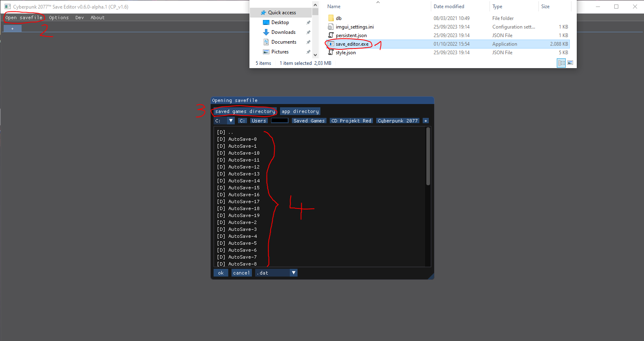Select the AutoSave-10 folder entry
Screen dimensions: 644x341
pyautogui.click(x=320, y=153)
